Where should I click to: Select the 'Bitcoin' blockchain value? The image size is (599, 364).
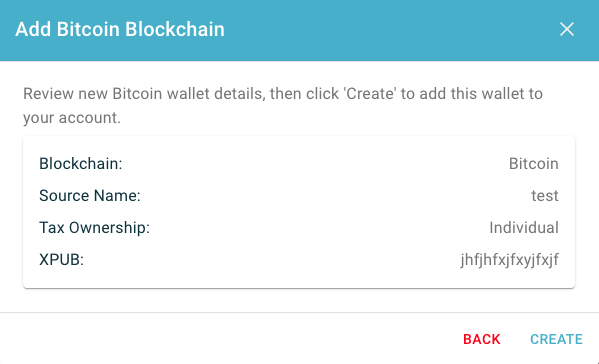(534, 163)
